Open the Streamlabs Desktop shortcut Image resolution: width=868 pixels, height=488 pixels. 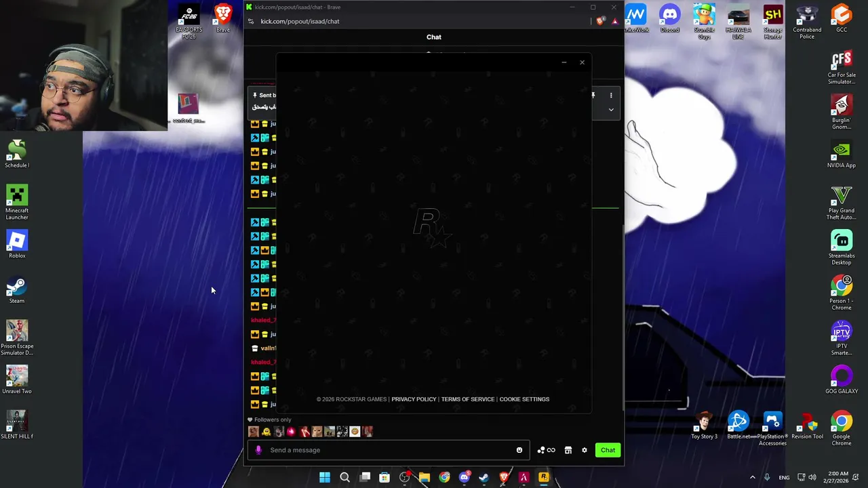pyautogui.click(x=842, y=248)
